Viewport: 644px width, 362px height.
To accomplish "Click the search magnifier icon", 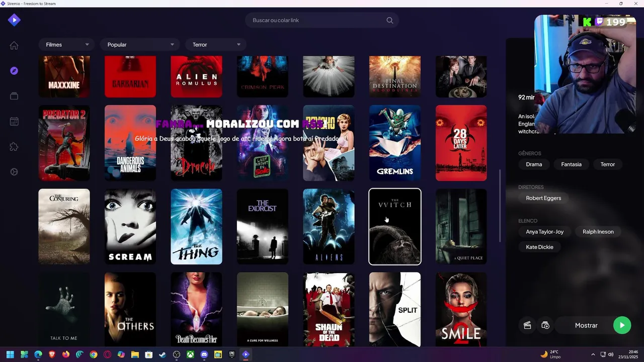I will point(390,21).
